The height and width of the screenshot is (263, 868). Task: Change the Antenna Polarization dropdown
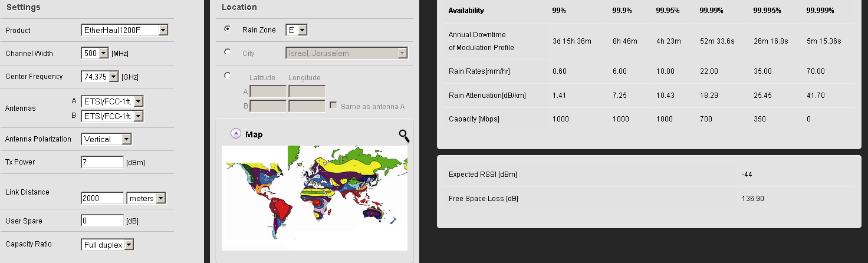coord(107,139)
